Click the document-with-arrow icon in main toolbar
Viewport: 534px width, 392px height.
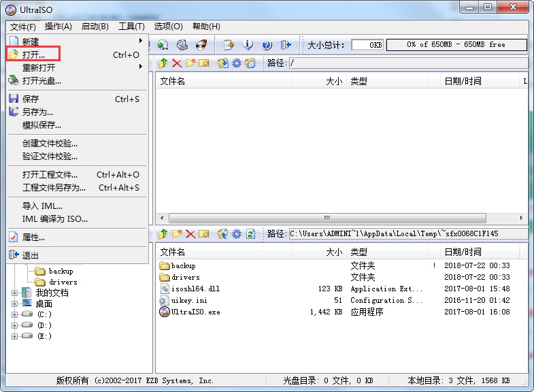[229, 45]
